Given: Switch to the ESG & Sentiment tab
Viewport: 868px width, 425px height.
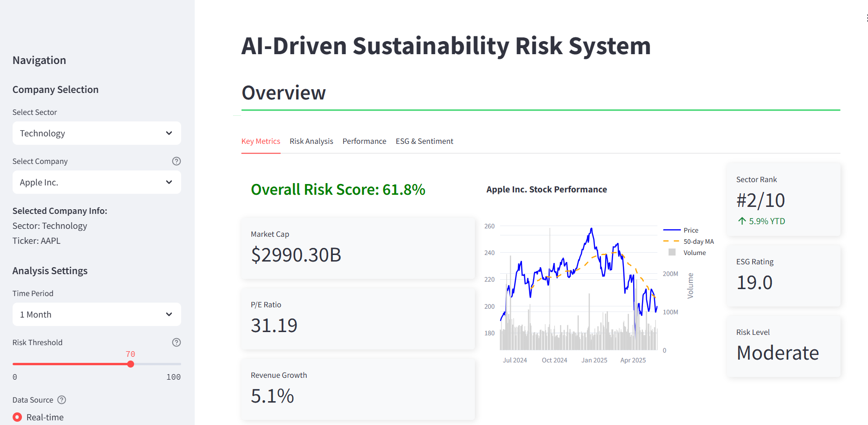Looking at the screenshot, I should click(x=424, y=141).
